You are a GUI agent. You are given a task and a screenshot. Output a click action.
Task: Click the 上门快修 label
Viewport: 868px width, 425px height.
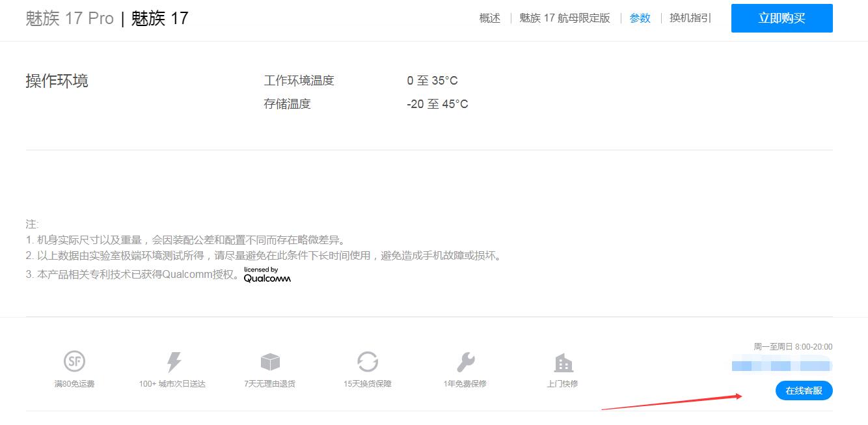click(563, 384)
